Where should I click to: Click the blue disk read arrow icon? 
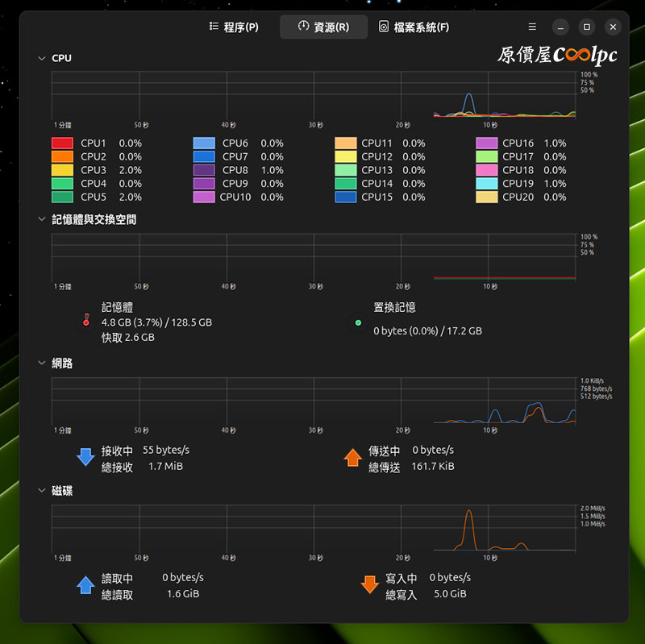(85, 585)
